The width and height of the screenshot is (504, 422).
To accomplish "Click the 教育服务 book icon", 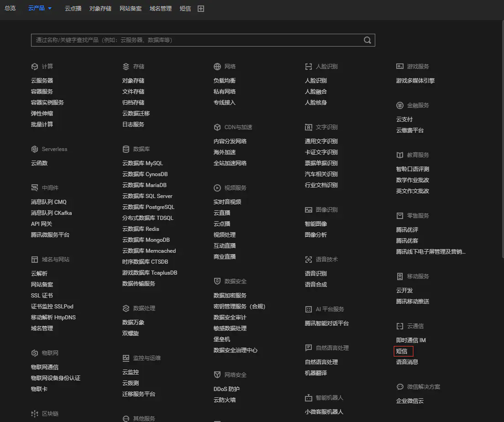I will click(400, 155).
